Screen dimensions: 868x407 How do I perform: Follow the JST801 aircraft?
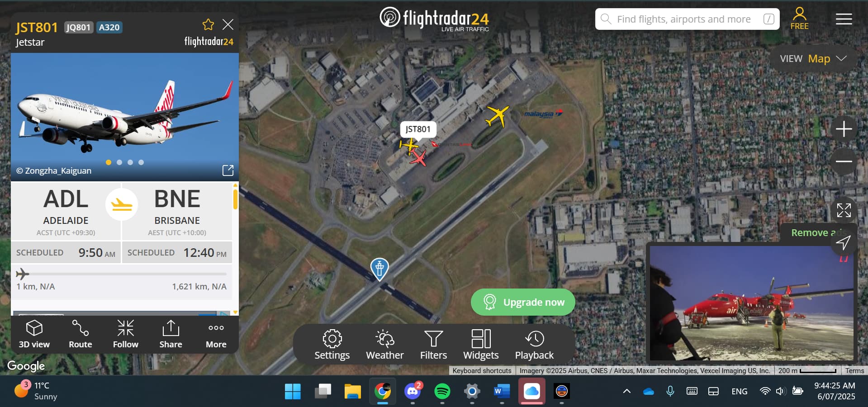pyautogui.click(x=126, y=334)
